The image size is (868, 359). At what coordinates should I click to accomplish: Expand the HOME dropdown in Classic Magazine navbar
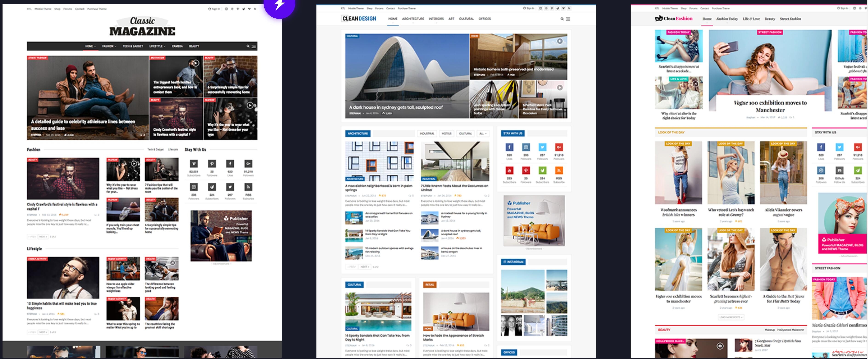[90, 46]
